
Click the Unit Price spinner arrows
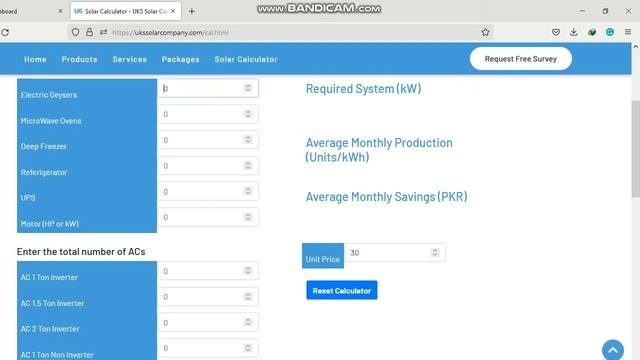coord(435,253)
